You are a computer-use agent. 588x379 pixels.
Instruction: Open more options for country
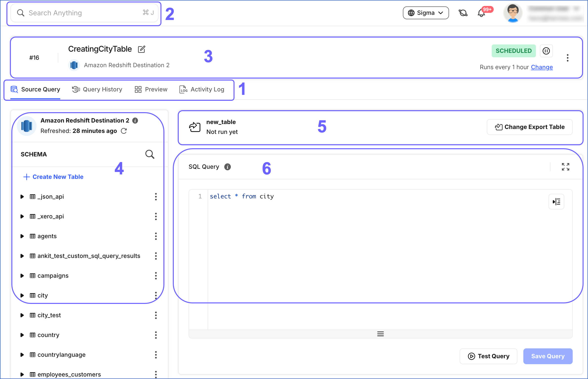pyautogui.click(x=156, y=335)
